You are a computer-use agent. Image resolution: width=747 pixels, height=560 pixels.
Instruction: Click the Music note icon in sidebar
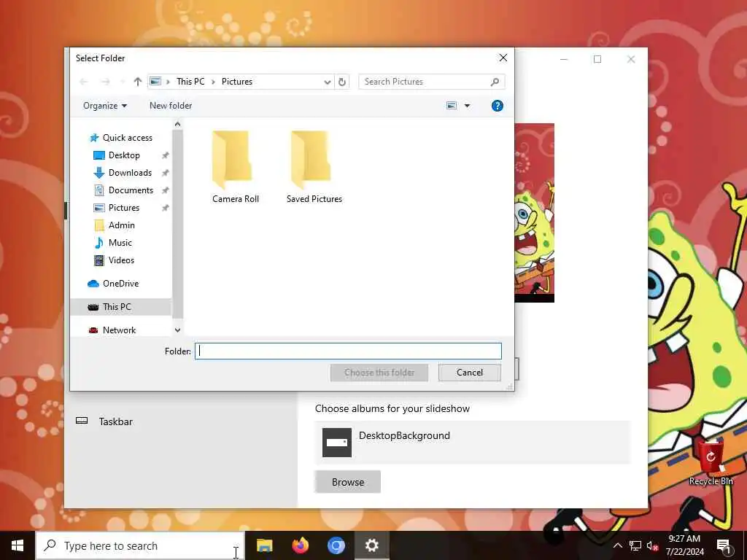coord(99,243)
